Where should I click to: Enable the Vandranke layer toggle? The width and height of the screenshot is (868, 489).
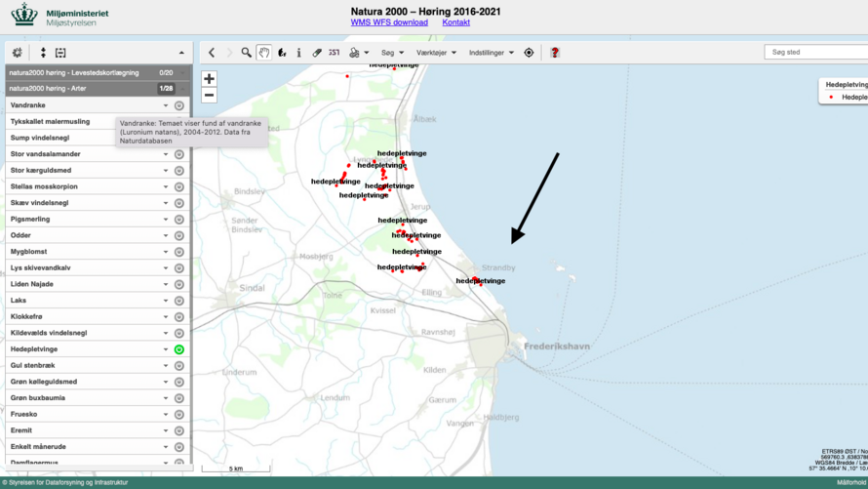click(x=179, y=105)
